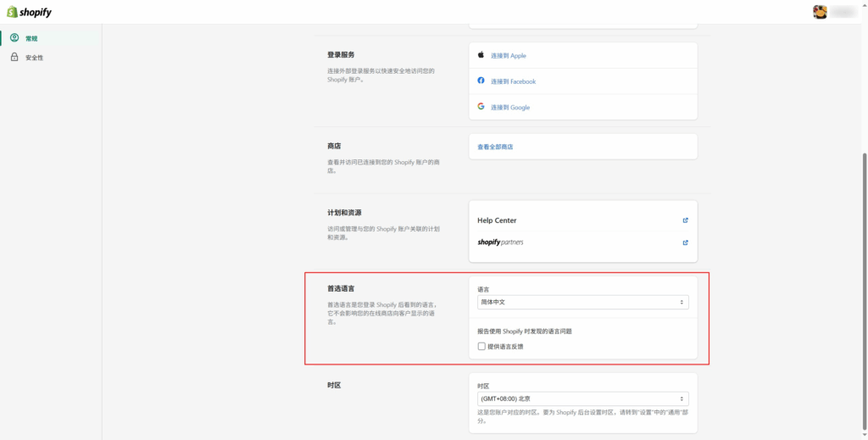The image size is (868, 440).
Task: Click the 连接到 Apple link
Action: (508, 56)
